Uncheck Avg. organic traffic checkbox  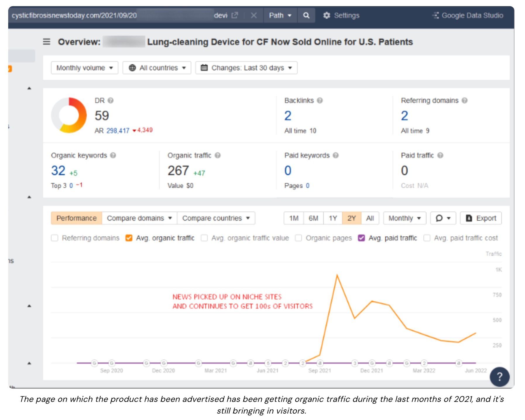(x=129, y=238)
